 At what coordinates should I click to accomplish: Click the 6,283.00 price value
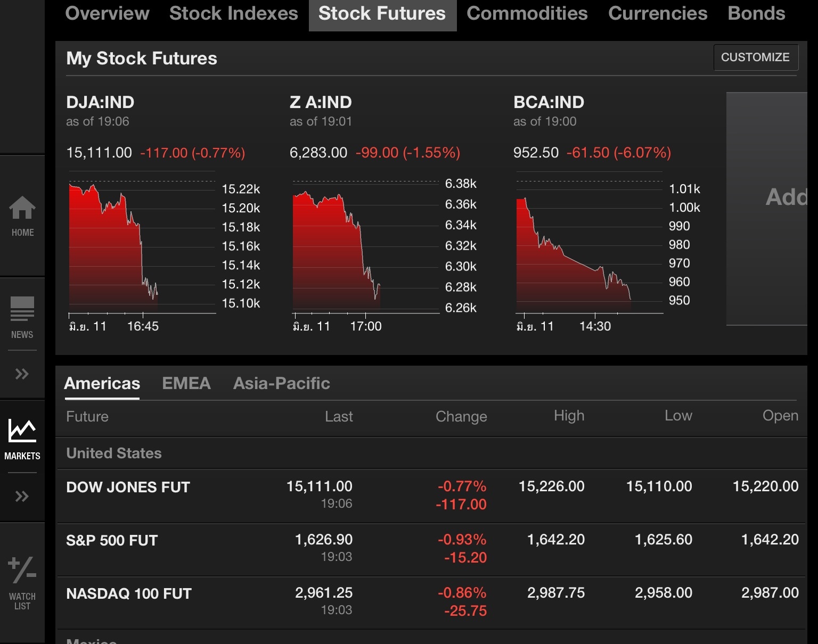(x=318, y=153)
